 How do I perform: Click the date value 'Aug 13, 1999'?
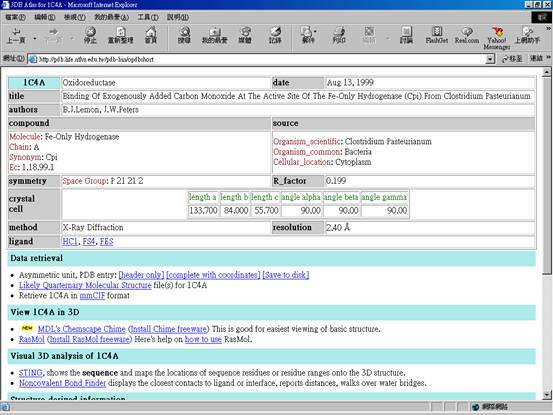click(350, 83)
